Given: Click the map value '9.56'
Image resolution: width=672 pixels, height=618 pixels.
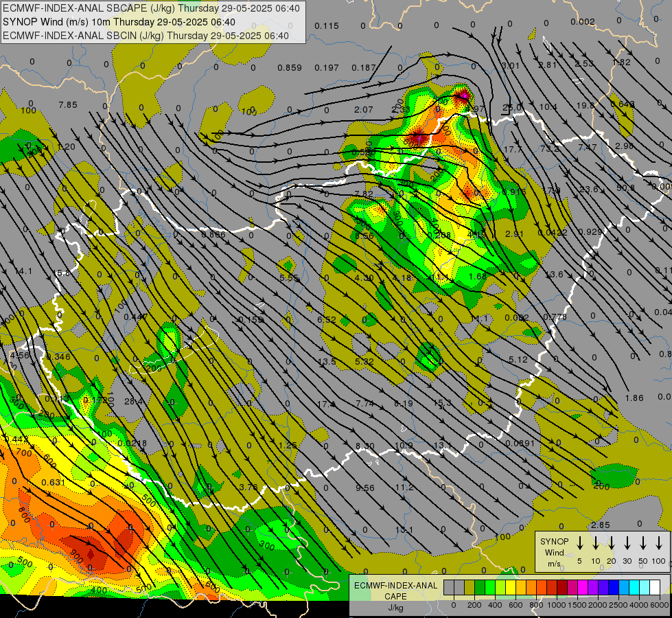Looking at the screenshot, I should point(365,488).
